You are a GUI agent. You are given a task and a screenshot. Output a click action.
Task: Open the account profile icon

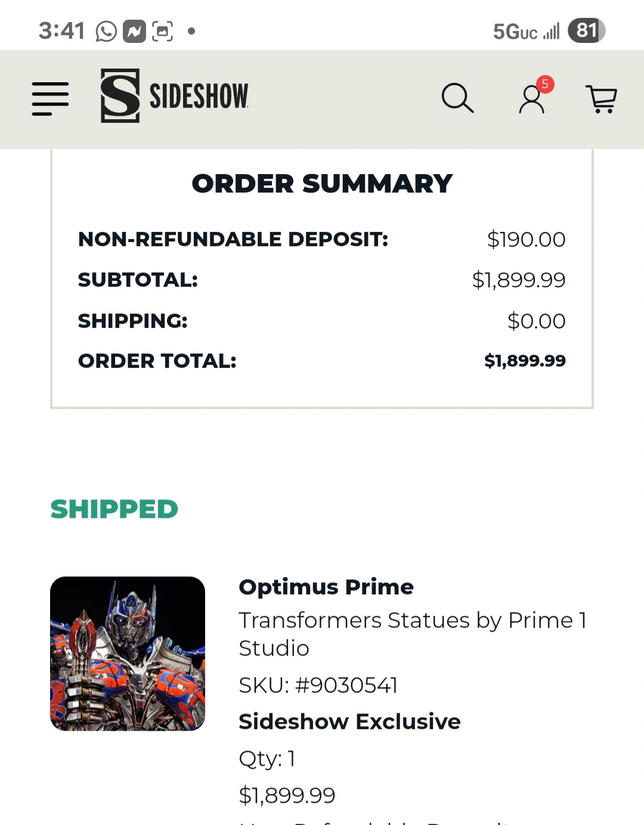tap(531, 99)
